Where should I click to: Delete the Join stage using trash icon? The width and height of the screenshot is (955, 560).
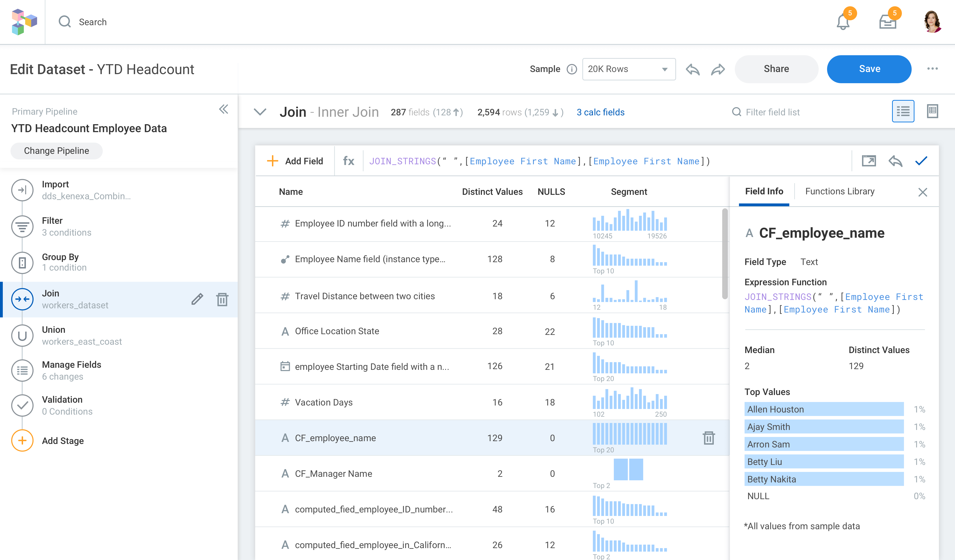tap(222, 299)
